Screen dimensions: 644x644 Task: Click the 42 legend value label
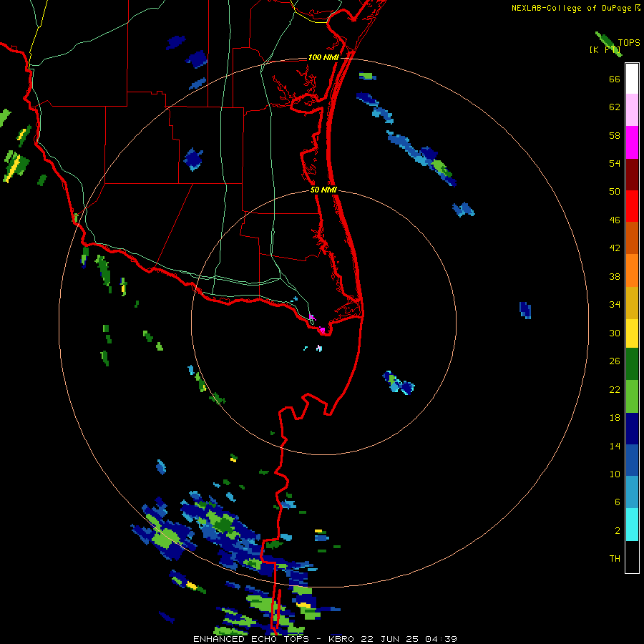[x=615, y=248]
